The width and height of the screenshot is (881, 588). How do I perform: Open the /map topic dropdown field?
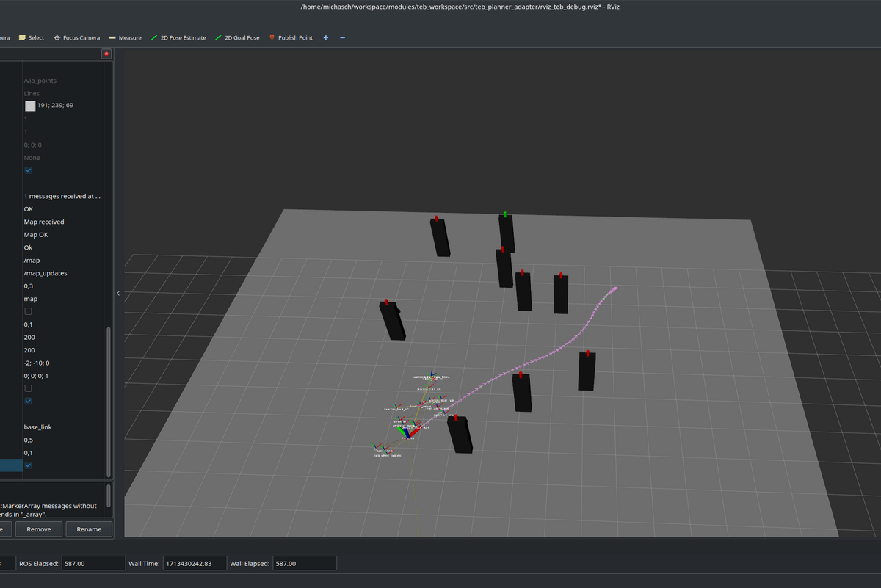coord(62,261)
